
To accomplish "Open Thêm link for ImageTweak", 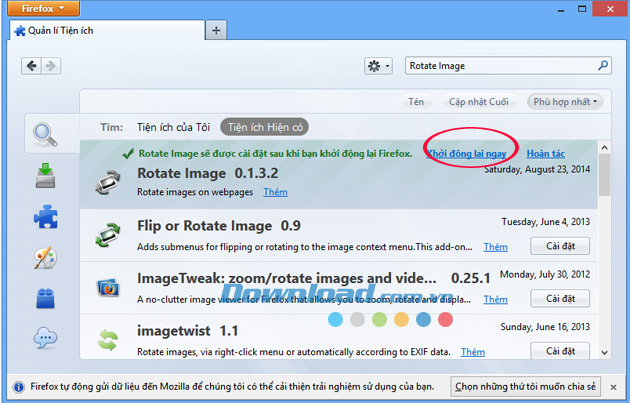I will [x=495, y=299].
